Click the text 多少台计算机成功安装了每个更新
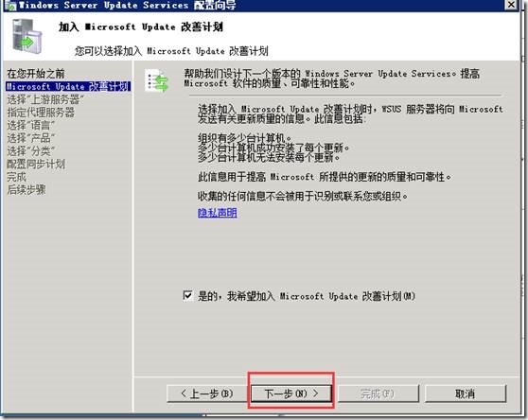This screenshot has height=420, width=528. 273,148
